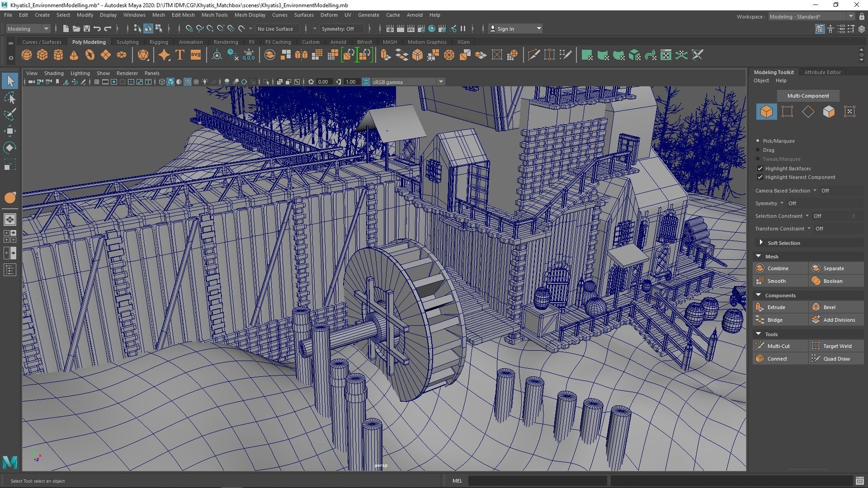Click the New Scene icon
868x488 pixels.
[x=66, y=28]
